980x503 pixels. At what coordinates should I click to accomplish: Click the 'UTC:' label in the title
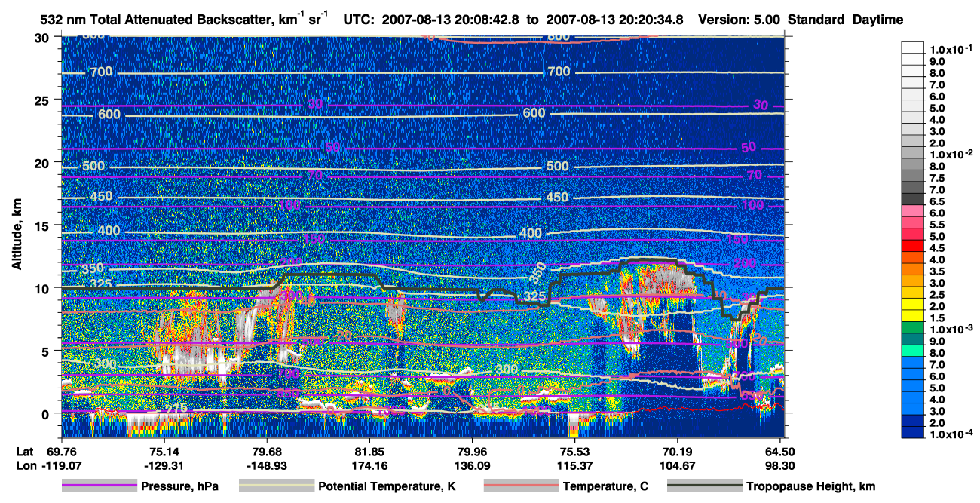coord(359,20)
